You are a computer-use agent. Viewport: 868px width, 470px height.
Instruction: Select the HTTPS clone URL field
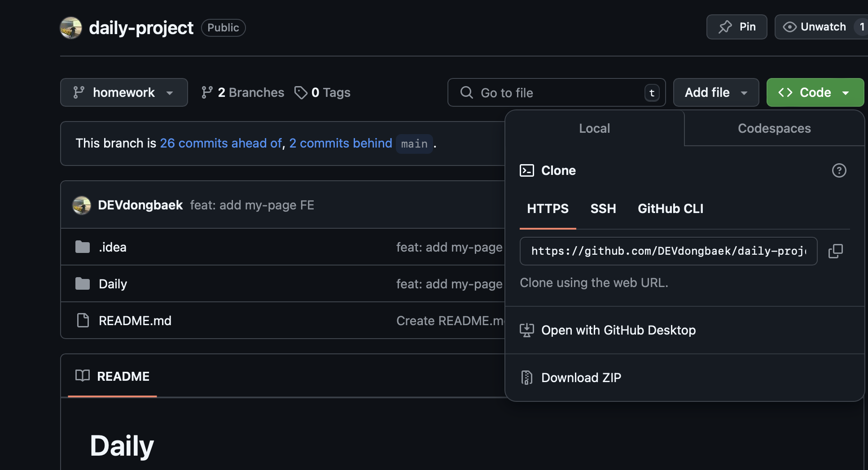[x=668, y=251]
